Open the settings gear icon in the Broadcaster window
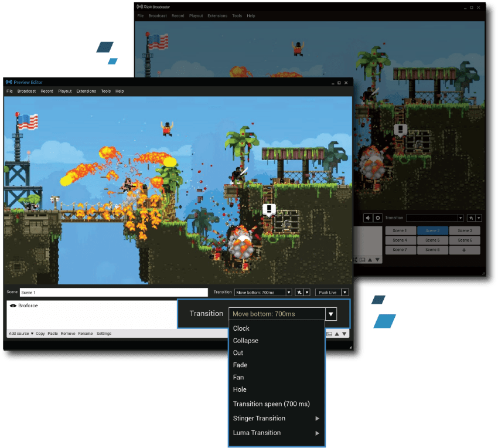Viewport: 498px width, 448px height. pyautogui.click(x=377, y=218)
